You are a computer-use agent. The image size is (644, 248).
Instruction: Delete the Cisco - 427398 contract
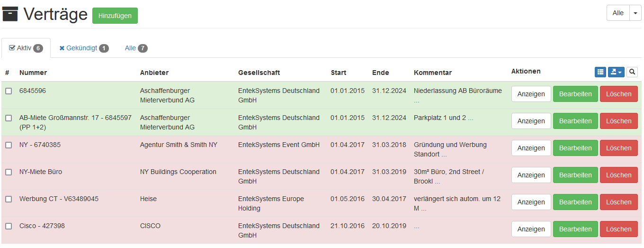618,229
